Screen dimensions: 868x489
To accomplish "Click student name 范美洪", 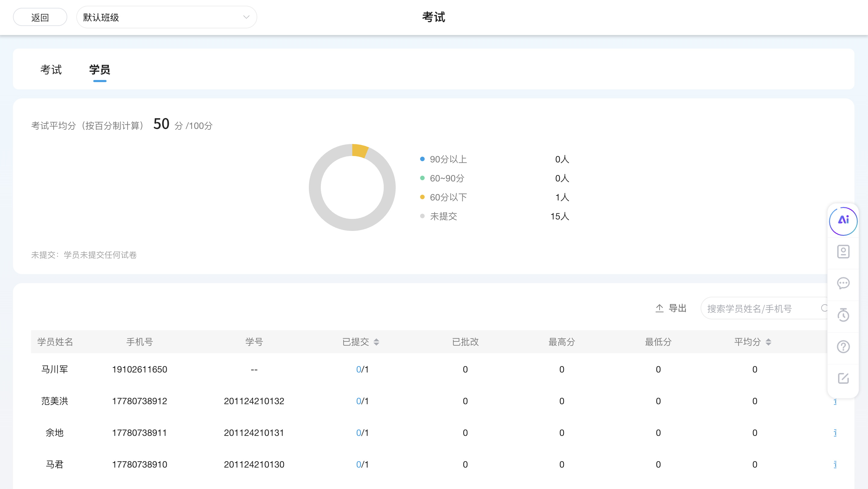I will [55, 401].
